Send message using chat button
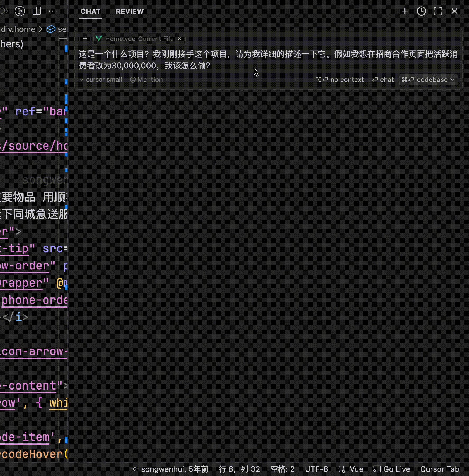This screenshot has height=476, width=469. point(383,80)
